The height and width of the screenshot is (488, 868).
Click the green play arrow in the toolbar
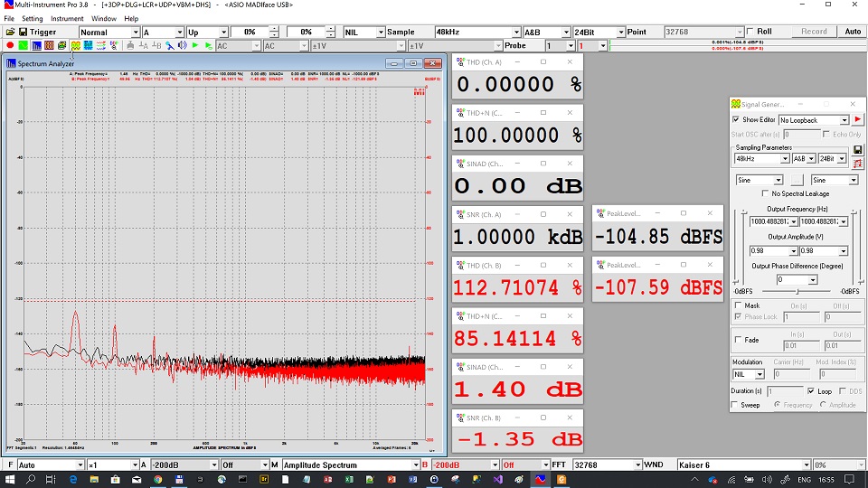(195, 45)
